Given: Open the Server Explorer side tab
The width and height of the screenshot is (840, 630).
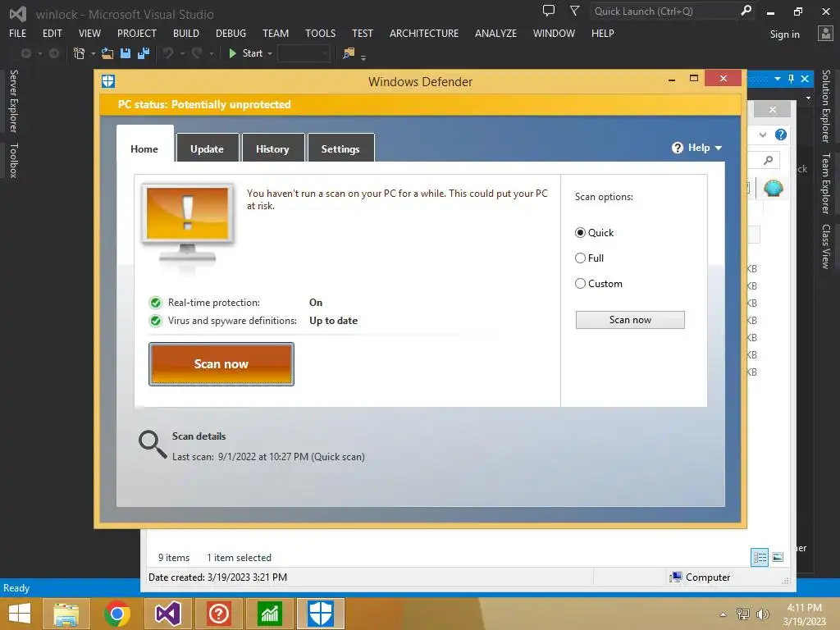Looking at the screenshot, I should click(x=13, y=101).
